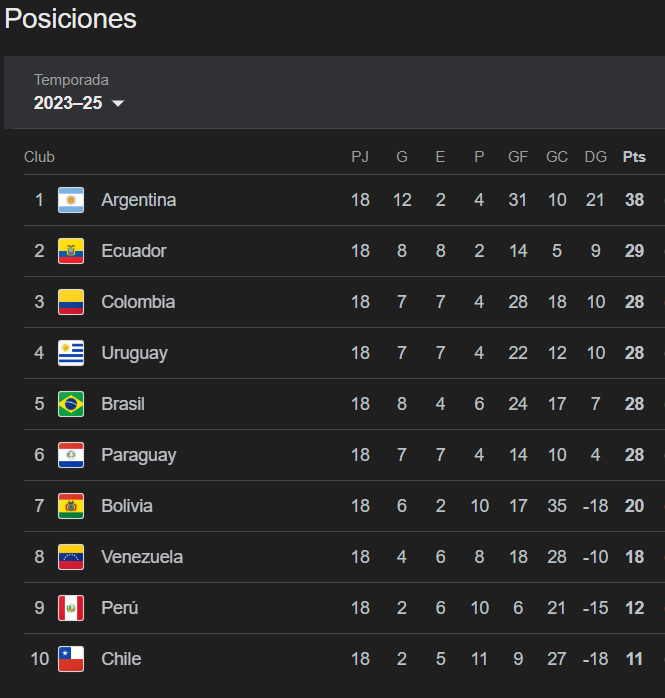Click the Venezuela flag icon

pyautogui.click(x=71, y=557)
